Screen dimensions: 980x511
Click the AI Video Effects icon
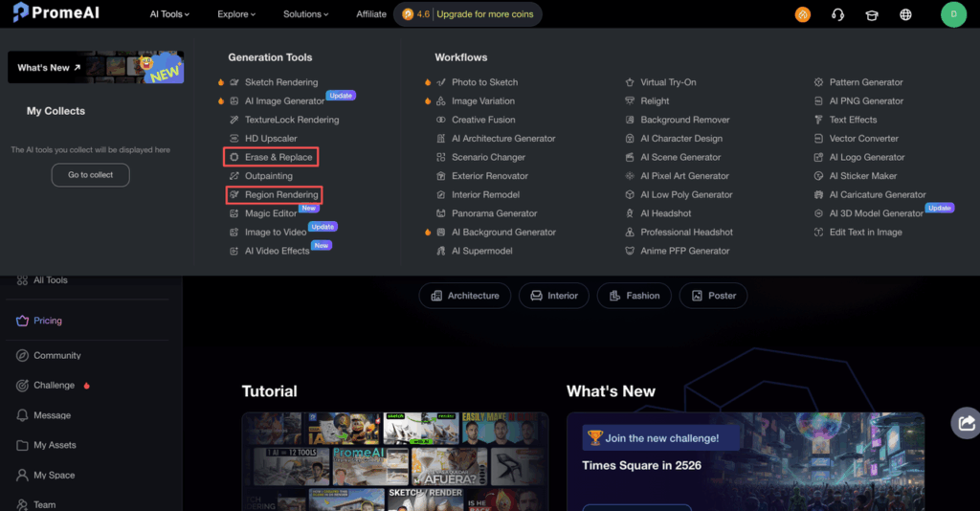click(234, 251)
